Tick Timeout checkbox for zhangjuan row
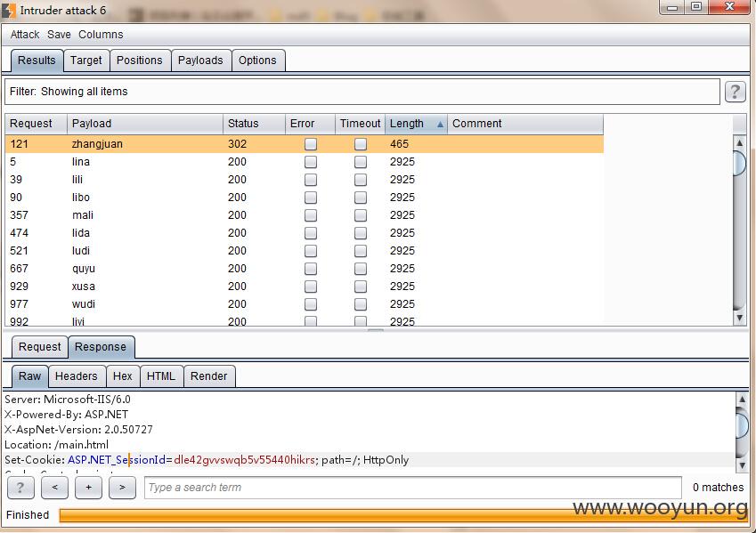Image resolution: width=756 pixels, height=533 pixels. coord(360,144)
